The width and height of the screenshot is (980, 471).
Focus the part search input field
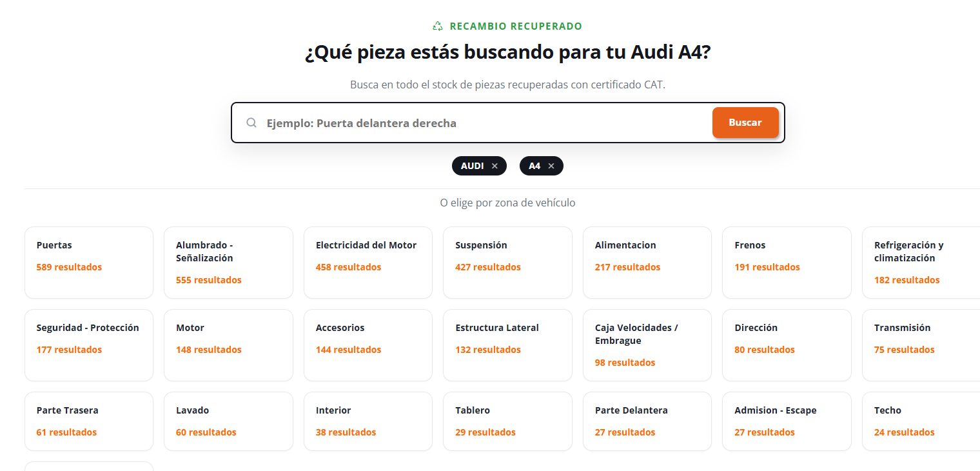pyautogui.click(x=485, y=123)
